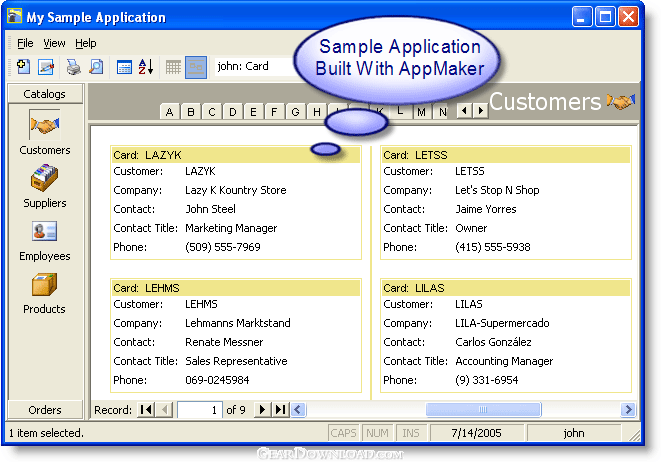The image size is (661, 462).
Task: Select letter tab M
Action: pyautogui.click(x=421, y=112)
